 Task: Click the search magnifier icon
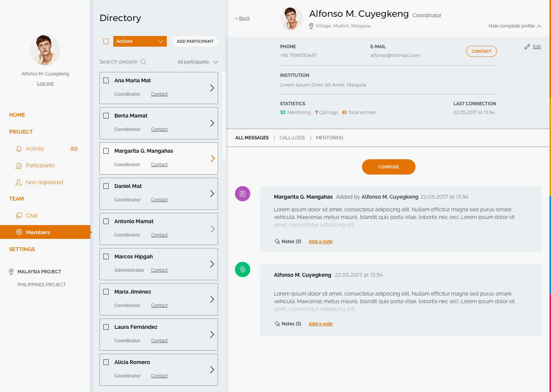143,62
